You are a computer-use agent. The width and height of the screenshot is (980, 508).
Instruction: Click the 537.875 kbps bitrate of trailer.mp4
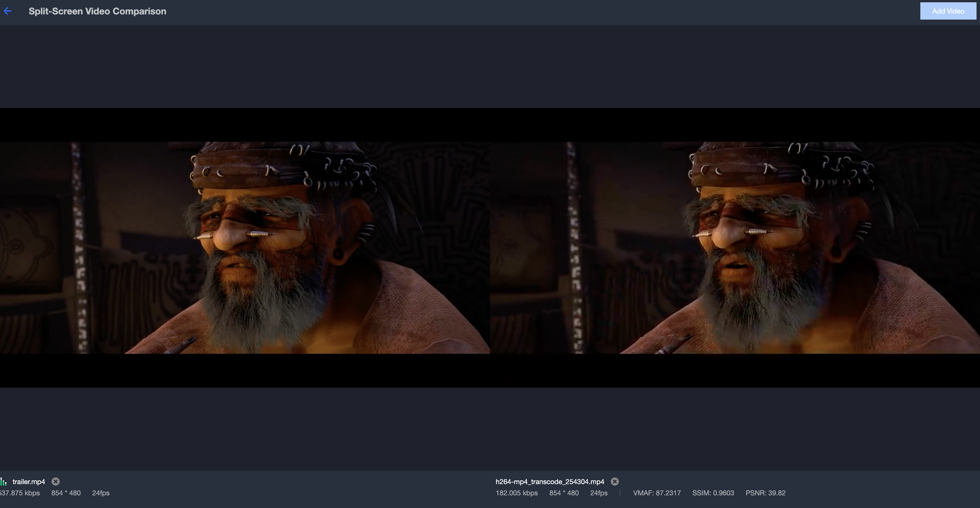pos(20,493)
